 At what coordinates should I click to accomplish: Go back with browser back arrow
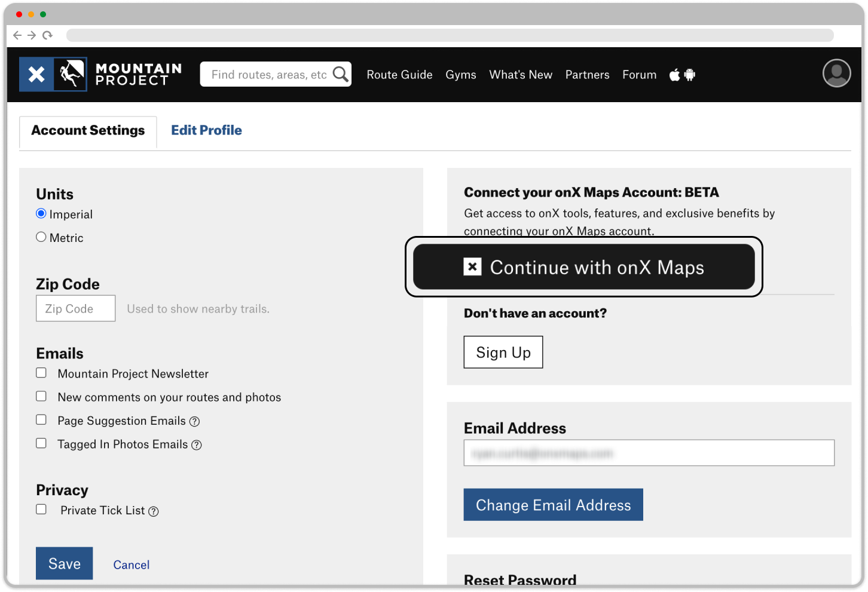pos(17,35)
